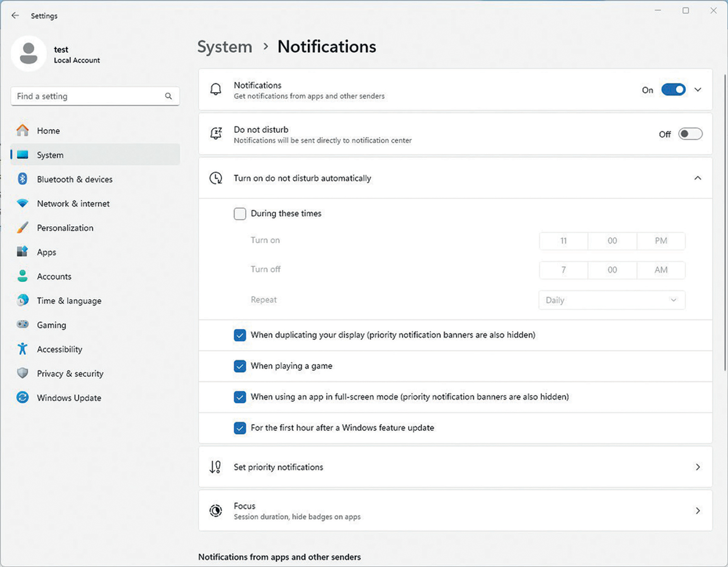Image resolution: width=728 pixels, height=567 pixels.
Task: Click the Gaming controller icon
Action: pyautogui.click(x=22, y=324)
